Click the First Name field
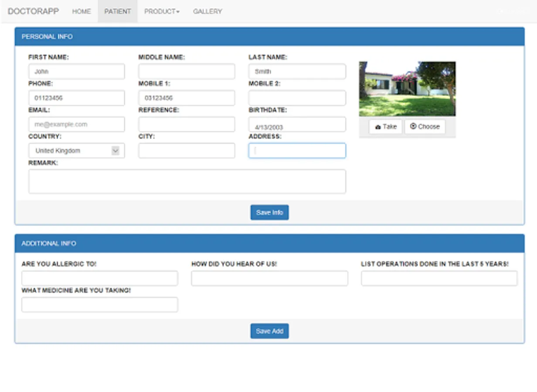Screen dimensions: 537x392 click(x=77, y=71)
